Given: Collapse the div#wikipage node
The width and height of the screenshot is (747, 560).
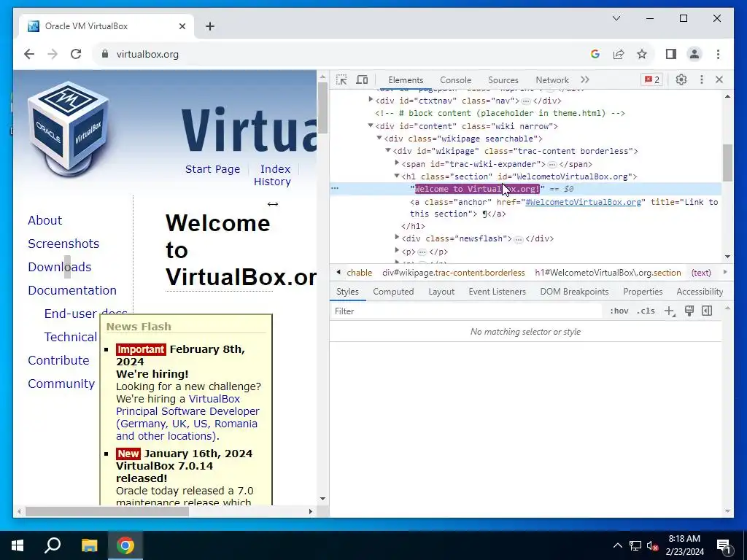Looking at the screenshot, I should point(388,150).
